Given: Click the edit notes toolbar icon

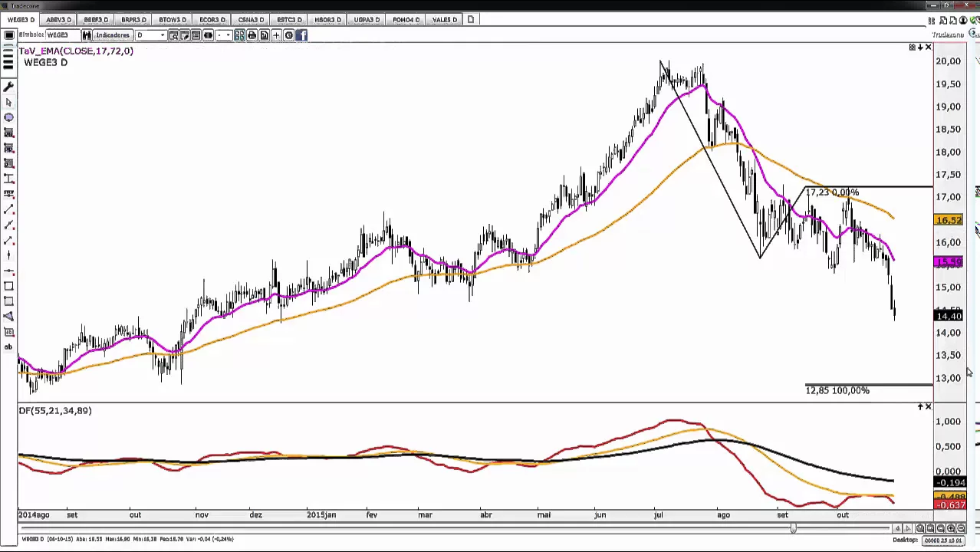Looking at the screenshot, I should click(x=185, y=35).
